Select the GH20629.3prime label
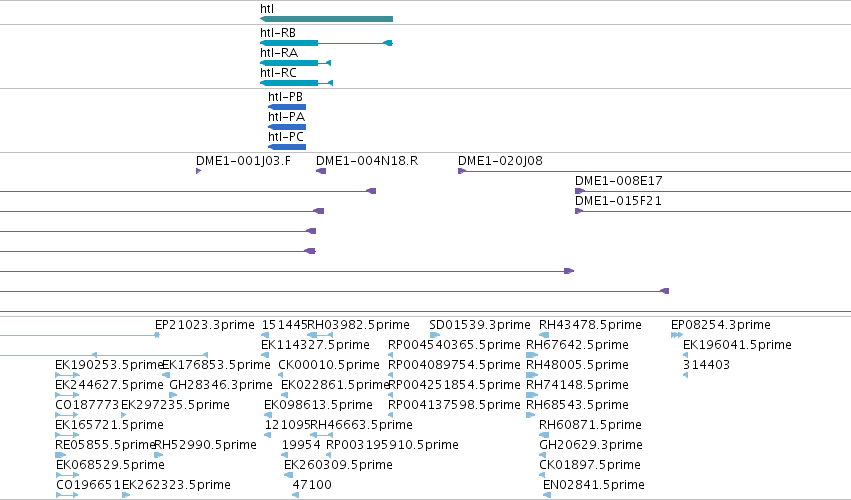 pos(591,446)
